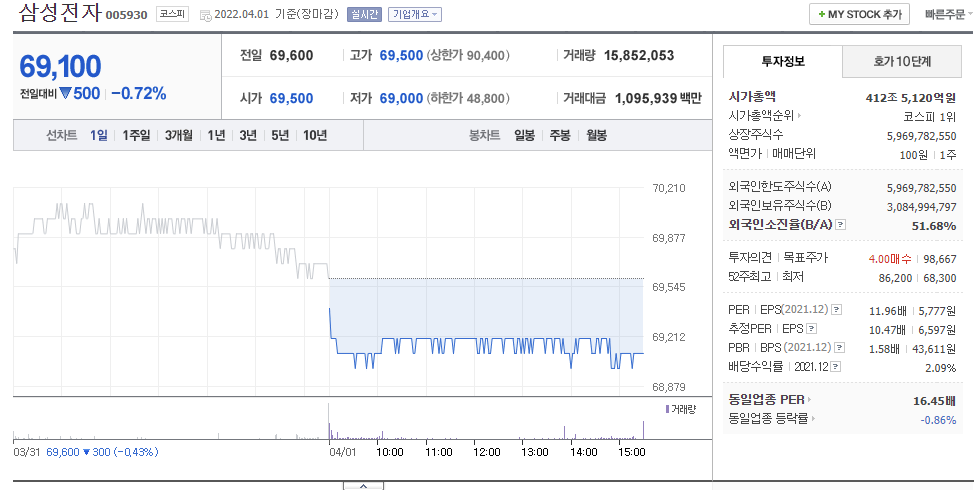Switch to the 투자정보 tab
Image resolution: width=977 pixels, height=490 pixels.
click(x=783, y=61)
